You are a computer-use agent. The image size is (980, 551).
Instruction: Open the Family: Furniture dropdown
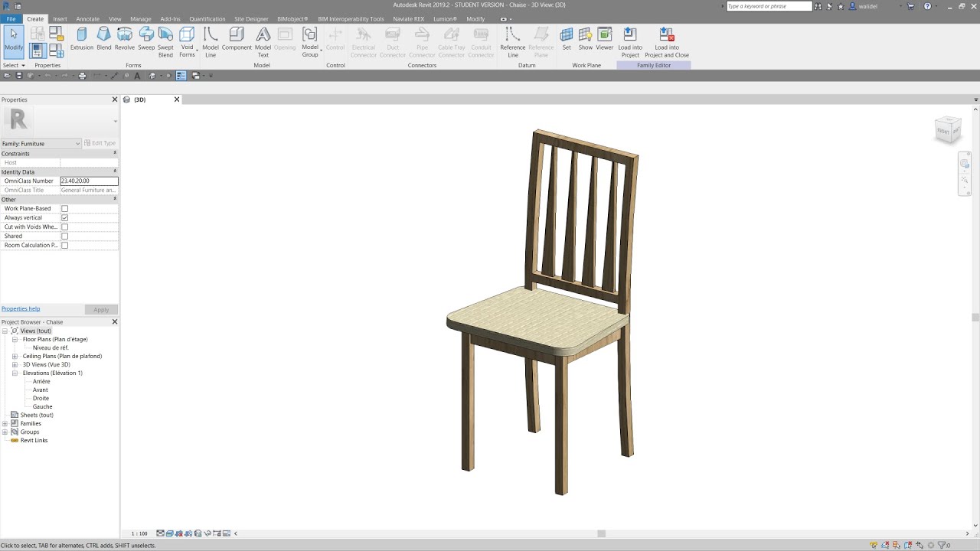pos(41,144)
